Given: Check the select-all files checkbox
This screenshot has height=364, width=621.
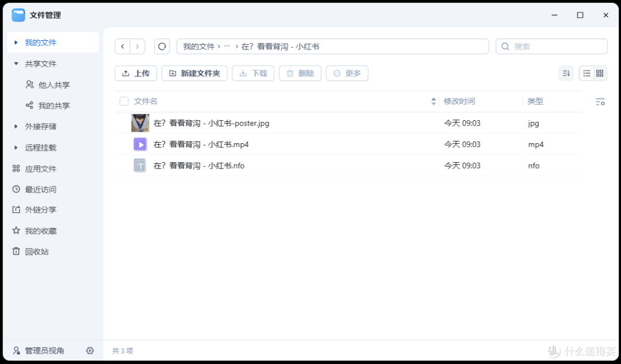Looking at the screenshot, I should pyautogui.click(x=124, y=101).
